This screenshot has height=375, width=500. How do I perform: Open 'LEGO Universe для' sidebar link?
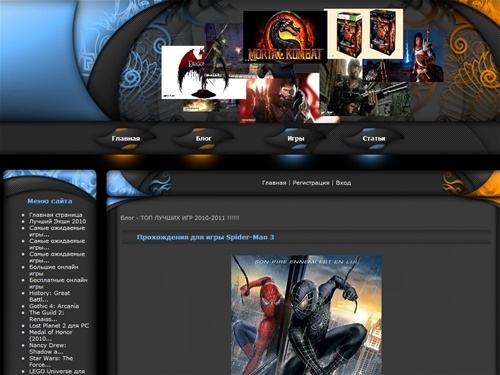tap(57, 371)
